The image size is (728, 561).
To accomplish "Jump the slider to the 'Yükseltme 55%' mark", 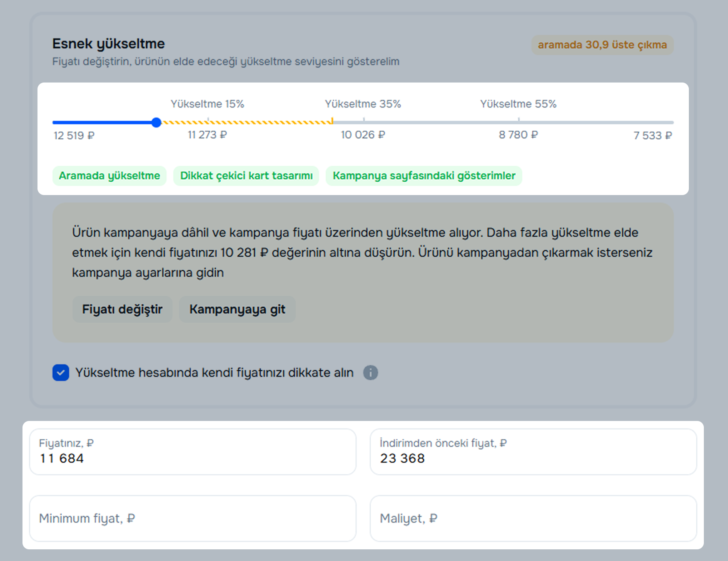I will [519, 122].
